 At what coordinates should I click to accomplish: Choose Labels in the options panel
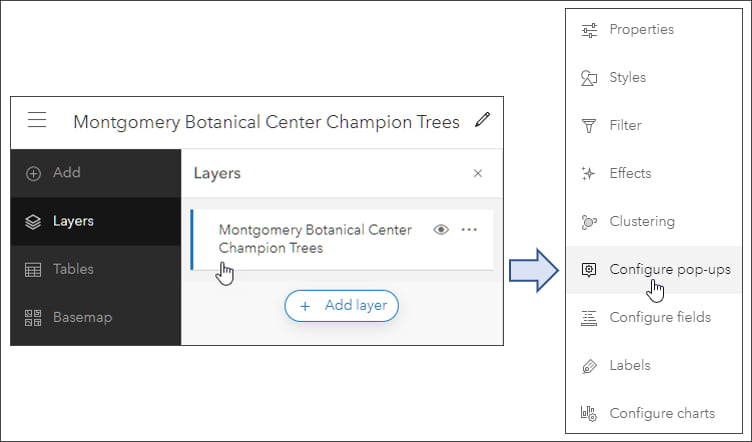click(x=629, y=365)
